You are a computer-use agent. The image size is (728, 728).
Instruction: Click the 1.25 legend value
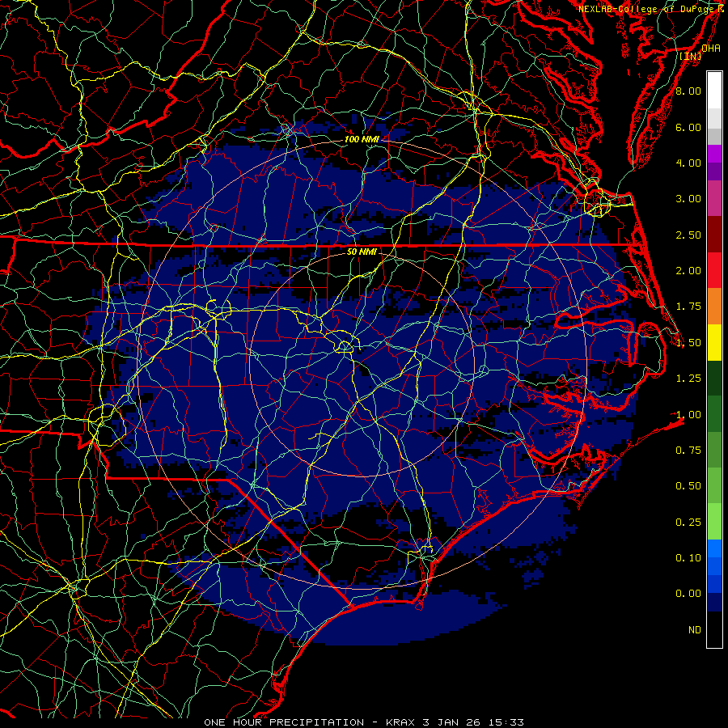point(688,379)
